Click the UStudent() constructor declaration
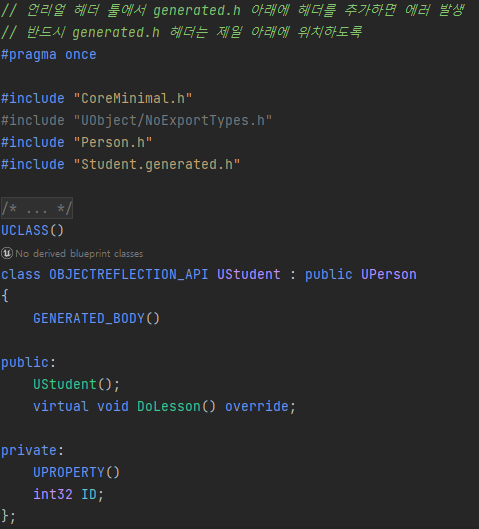This screenshot has height=529, width=479. click(76, 384)
